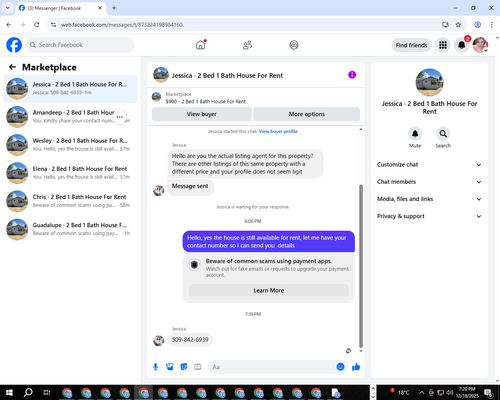Screen dimensions: 500x400
Task: Expand Chat members section
Action: (429, 182)
